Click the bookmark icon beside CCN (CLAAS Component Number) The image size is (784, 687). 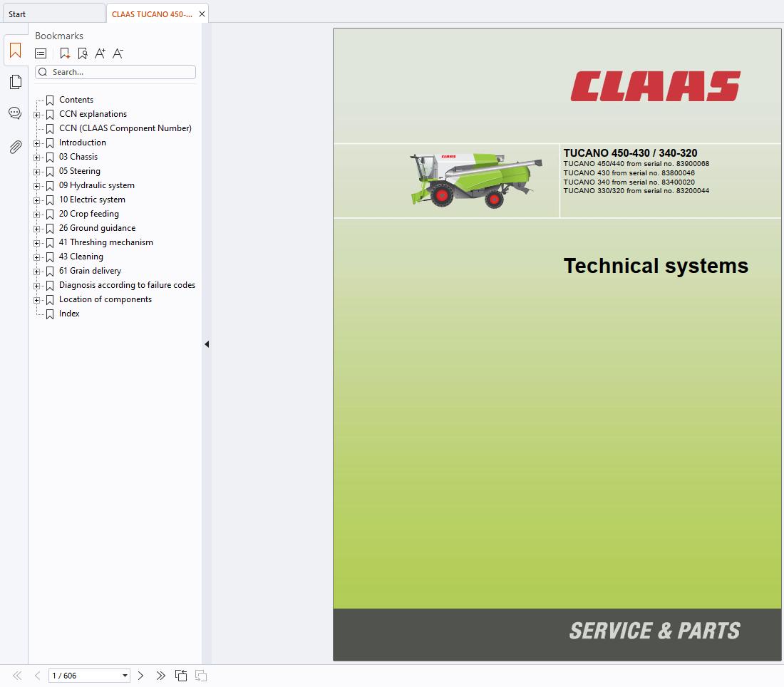point(50,128)
